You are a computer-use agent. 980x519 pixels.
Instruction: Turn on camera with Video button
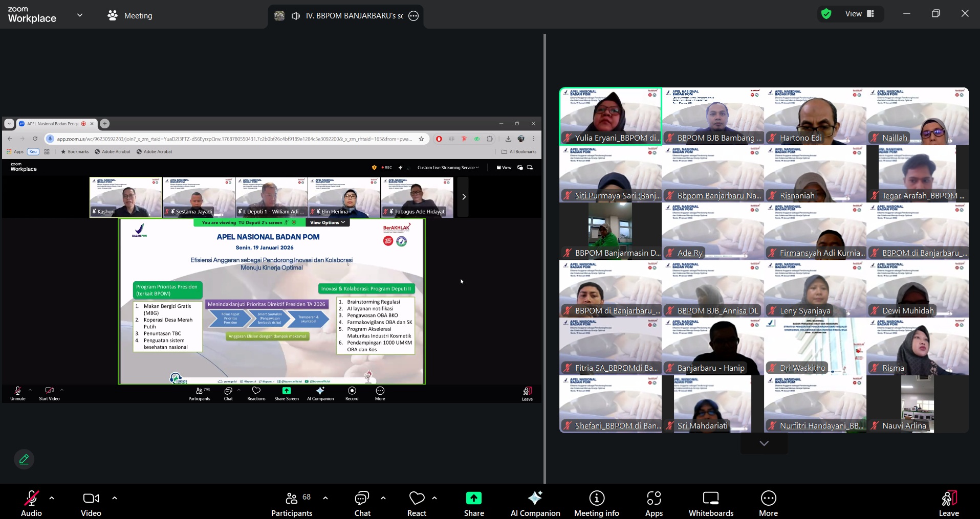(91, 504)
